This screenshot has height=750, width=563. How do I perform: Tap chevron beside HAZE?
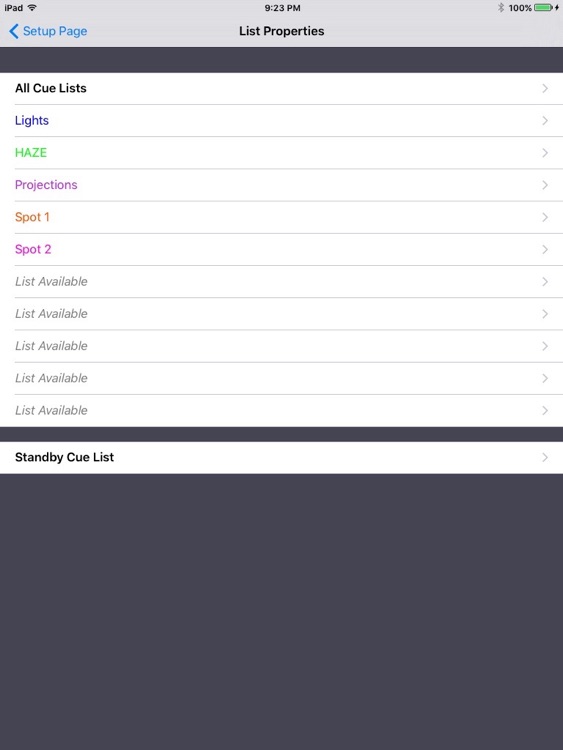(x=545, y=153)
